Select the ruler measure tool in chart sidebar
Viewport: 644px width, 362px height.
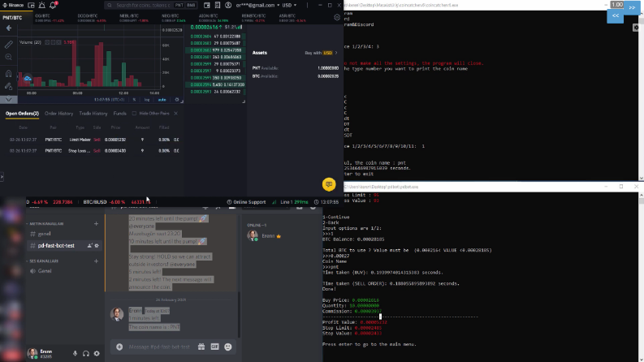[8, 45]
